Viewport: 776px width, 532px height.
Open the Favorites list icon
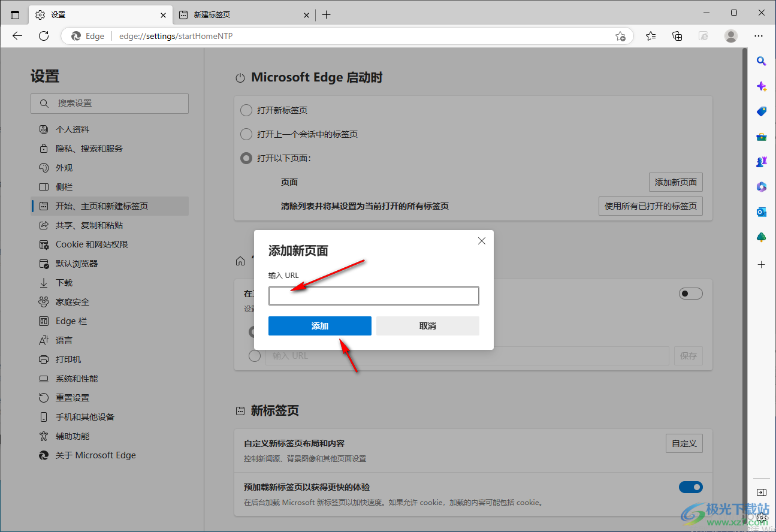[x=651, y=36]
